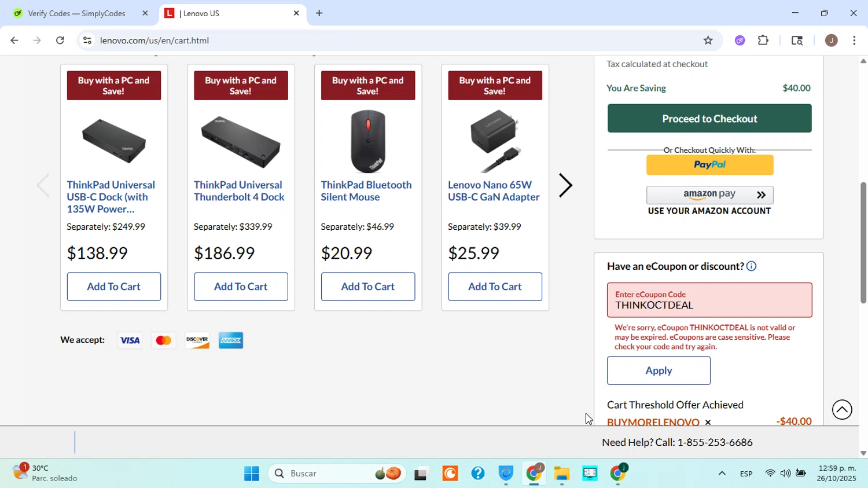Add ThinkPad Bluetooth Silent Mouse to cart

pyautogui.click(x=368, y=287)
